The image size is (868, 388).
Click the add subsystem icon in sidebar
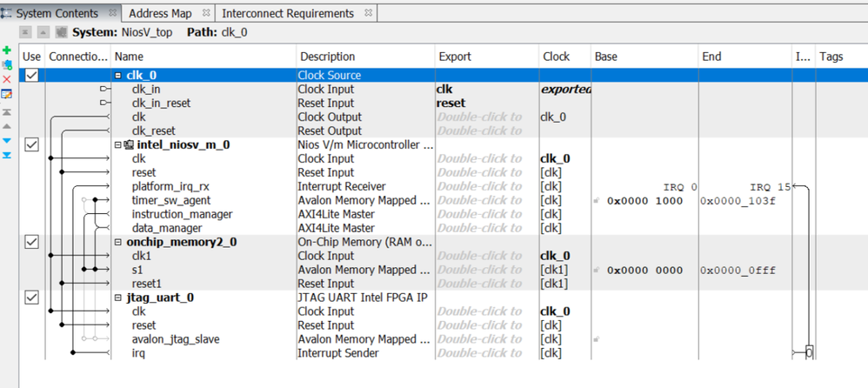(7, 64)
